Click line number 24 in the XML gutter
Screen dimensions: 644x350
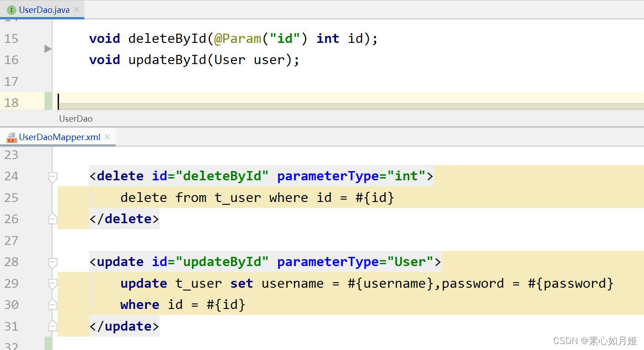tap(12, 176)
